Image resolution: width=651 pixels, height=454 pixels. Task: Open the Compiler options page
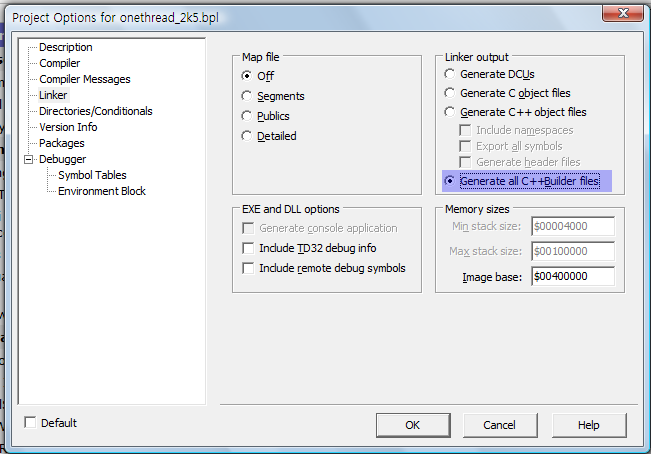click(x=59, y=63)
